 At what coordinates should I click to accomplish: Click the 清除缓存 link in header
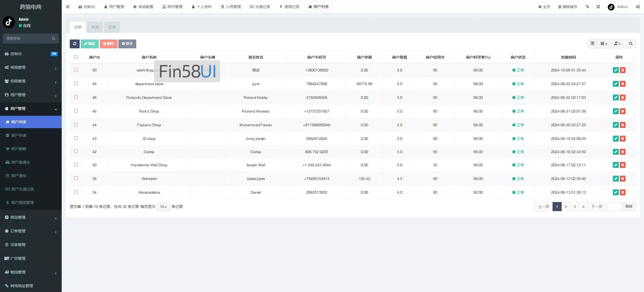tap(568, 7)
